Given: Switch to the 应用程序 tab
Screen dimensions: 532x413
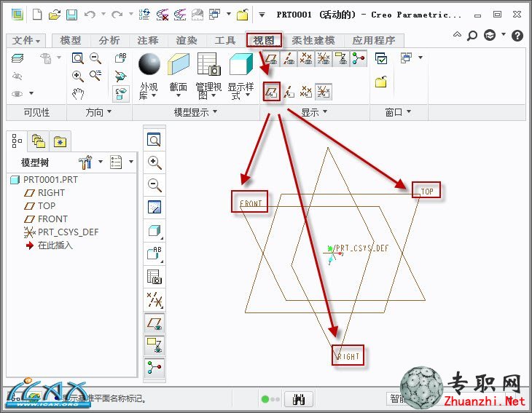Looking at the screenshot, I should (x=374, y=40).
